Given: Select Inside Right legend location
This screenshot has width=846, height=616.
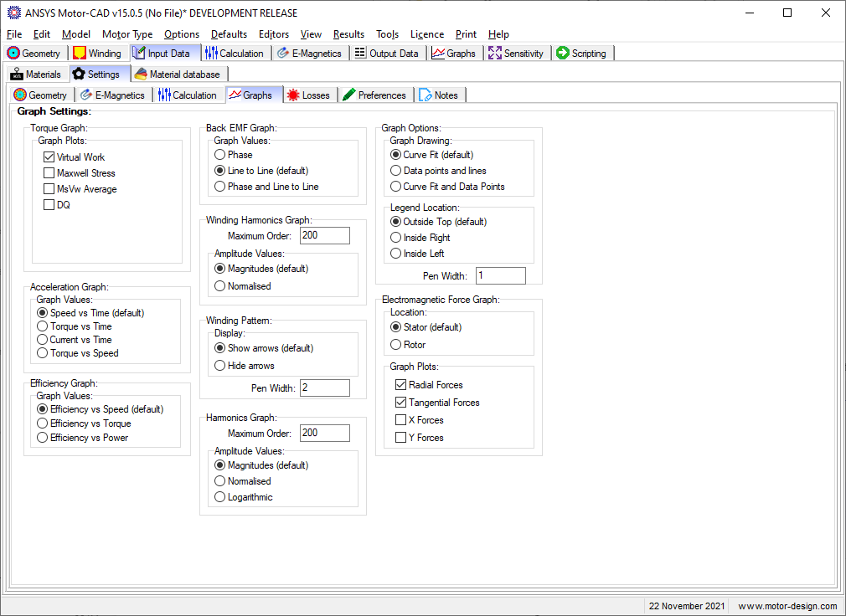Looking at the screenshot, I should point(395,238).
